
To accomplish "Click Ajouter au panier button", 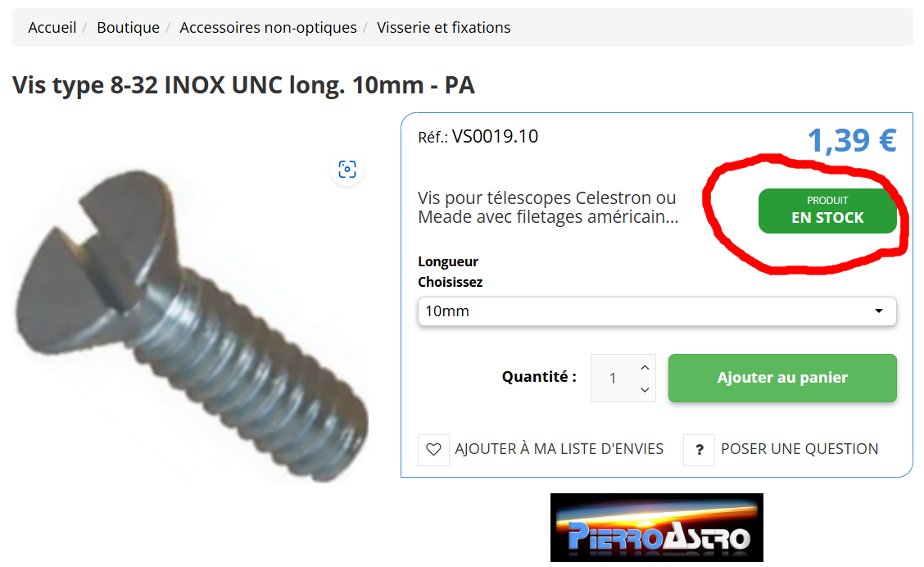I will [782, 378].
